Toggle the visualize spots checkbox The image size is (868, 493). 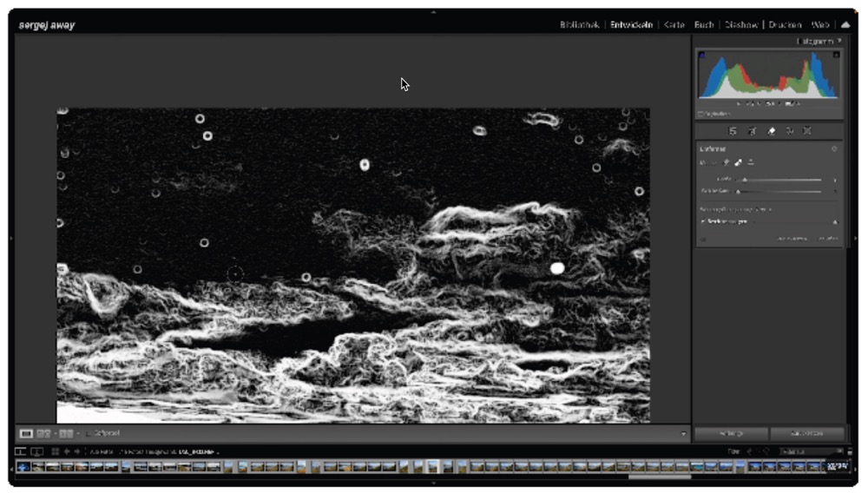click(x=703, y=221)
